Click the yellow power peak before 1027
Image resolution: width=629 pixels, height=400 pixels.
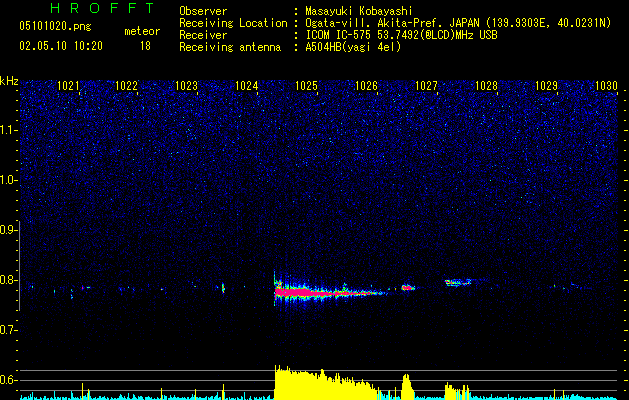click(x=407, y=386)
